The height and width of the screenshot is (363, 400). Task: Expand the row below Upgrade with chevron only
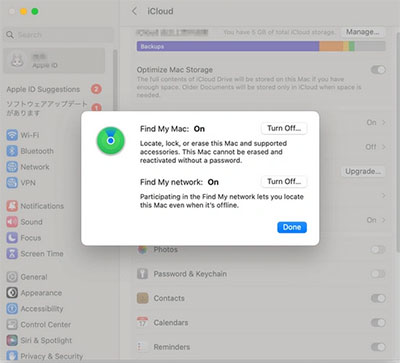[x=383, y=196]
